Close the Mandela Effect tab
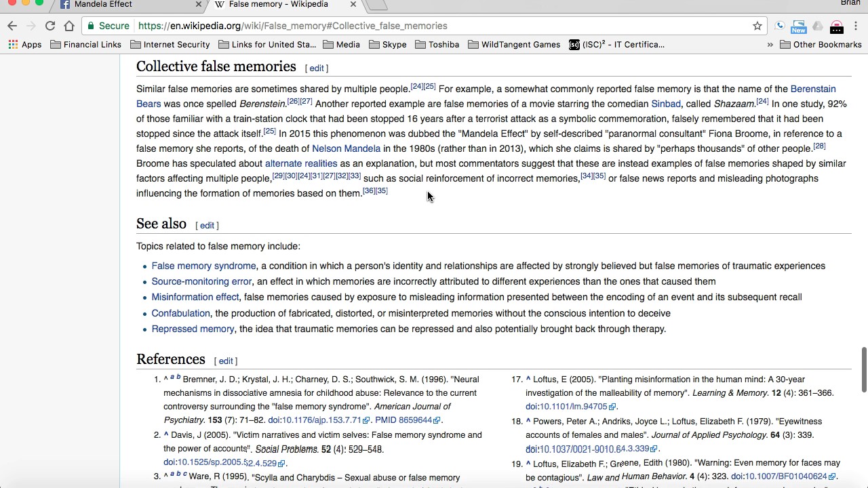Image resolution: width=868 pixels, height=488 pixels. (199, 5)
